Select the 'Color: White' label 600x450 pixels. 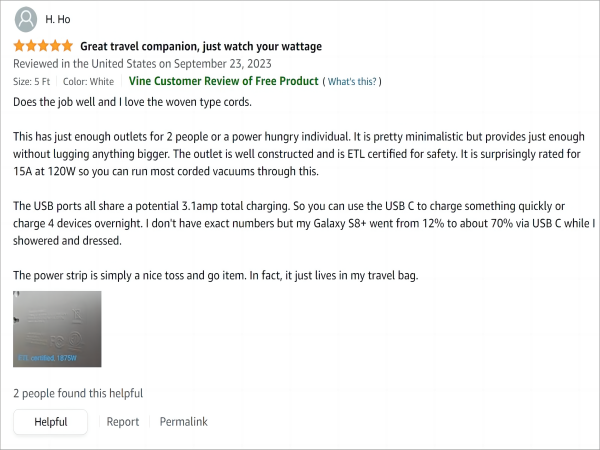coord(88,82)
